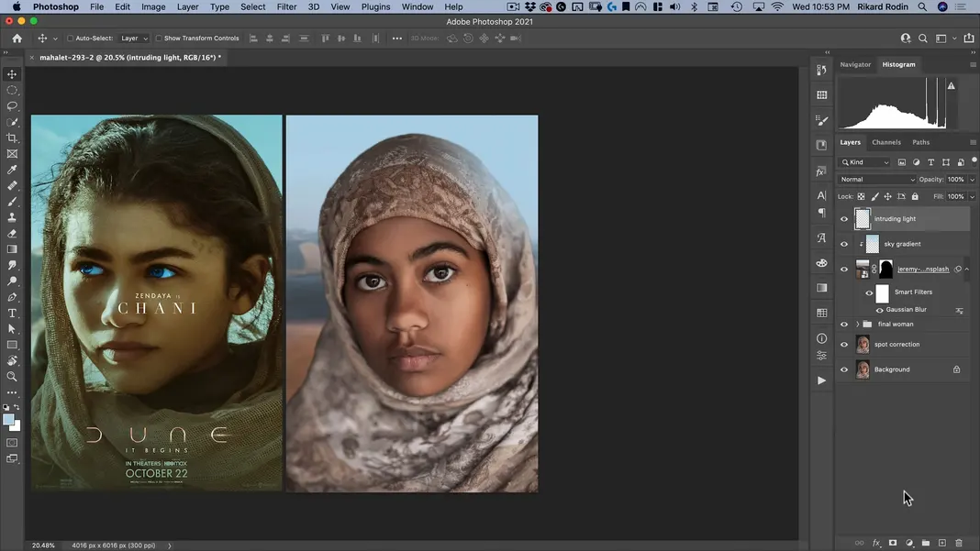Hide the Background layer
The width and height of the screenshot is (980, 551).
click(844, 369)
